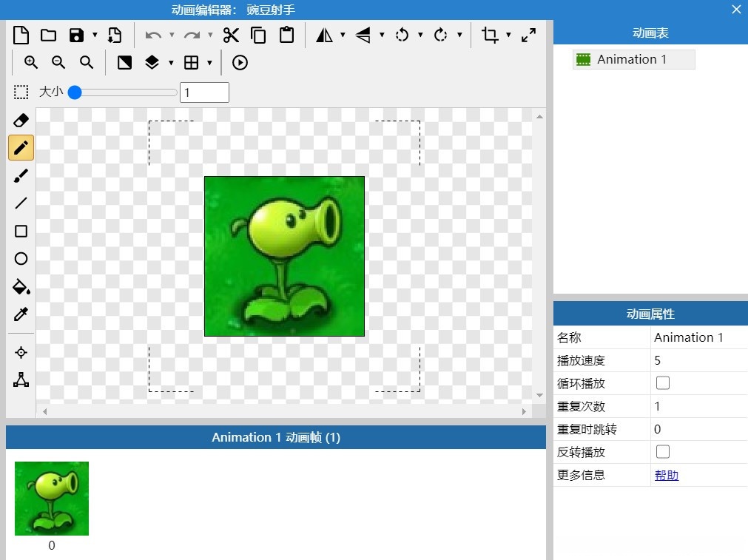This screenshot has width=748, height=560.
Task: Rotate image counter-clockwise
Action: 402,36
